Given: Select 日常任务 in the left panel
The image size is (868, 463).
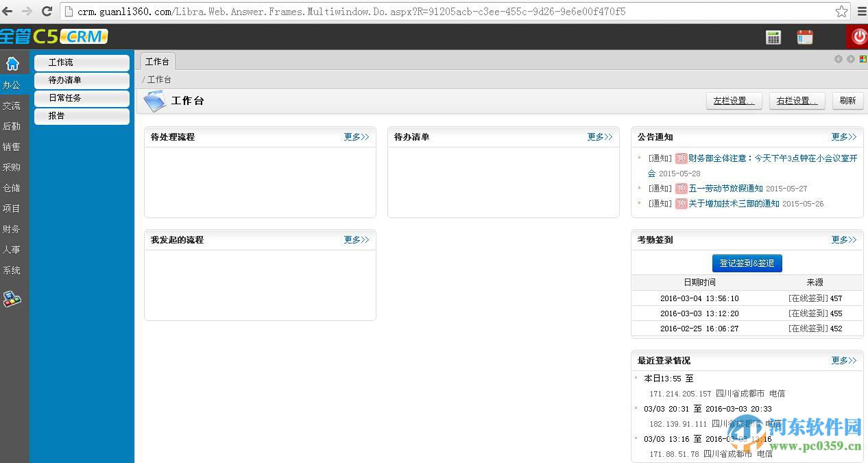Looking at the screenshot, I should click(82, 98).
